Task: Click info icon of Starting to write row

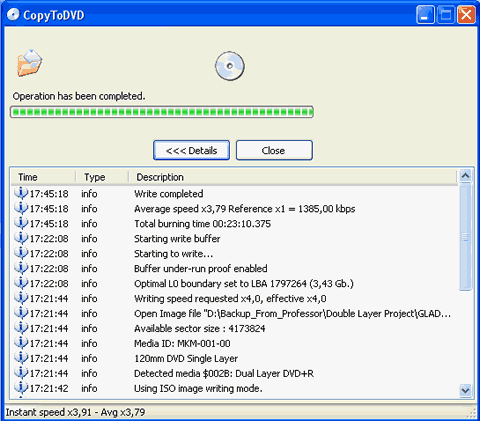Action: point(21,253)
